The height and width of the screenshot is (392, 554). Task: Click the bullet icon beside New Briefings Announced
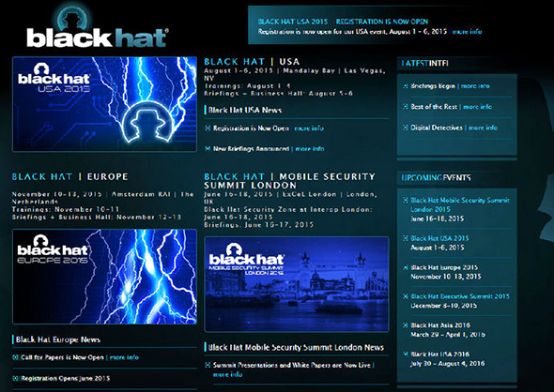point(208,149)
